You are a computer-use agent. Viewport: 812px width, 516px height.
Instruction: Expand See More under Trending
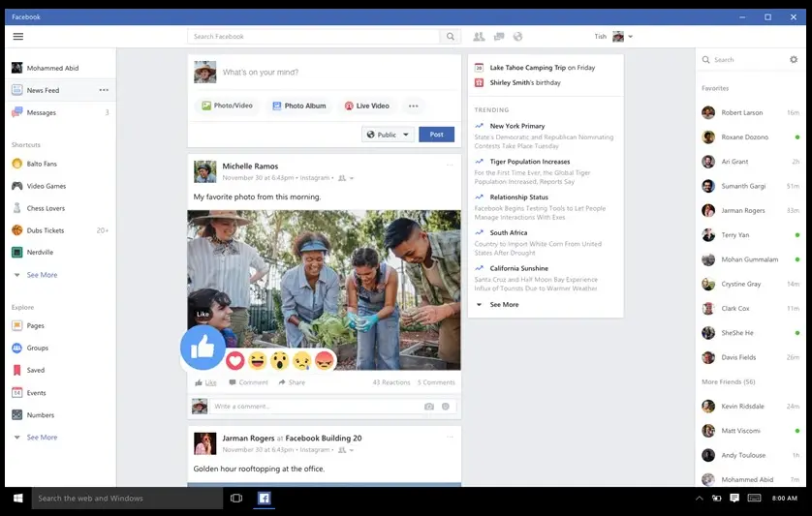click(503, 305)
